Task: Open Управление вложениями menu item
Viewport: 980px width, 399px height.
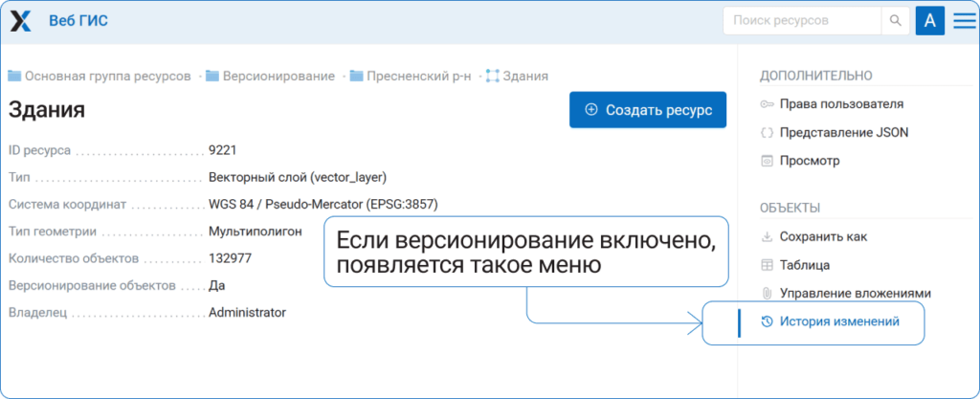Action: [x=856, y=294]
